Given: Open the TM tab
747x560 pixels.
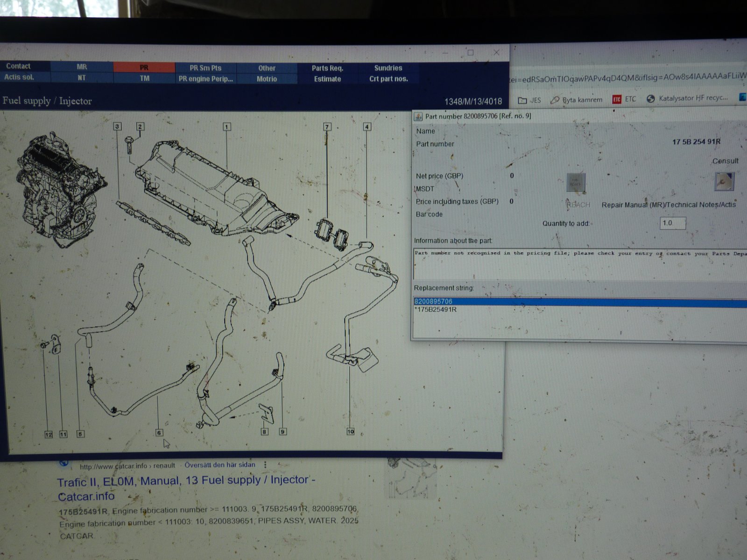Looking at the screenshot, I should pyautogui.click(x=144, y=78).
